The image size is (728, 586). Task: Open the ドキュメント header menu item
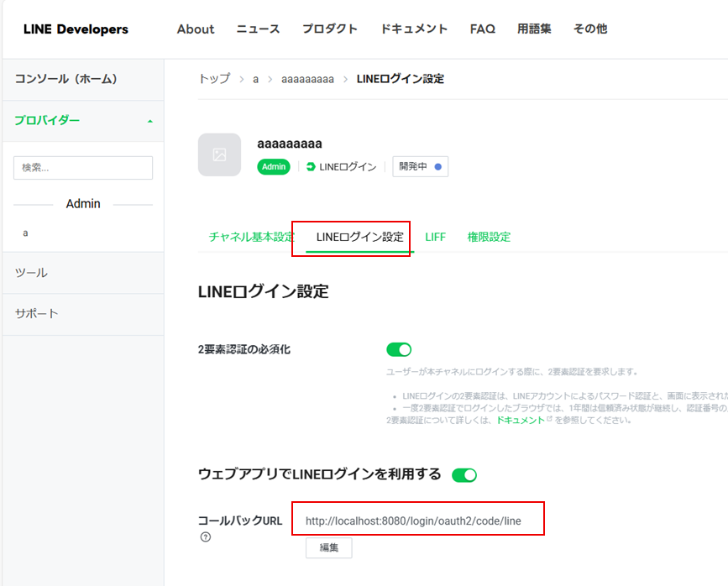[414, 29]
